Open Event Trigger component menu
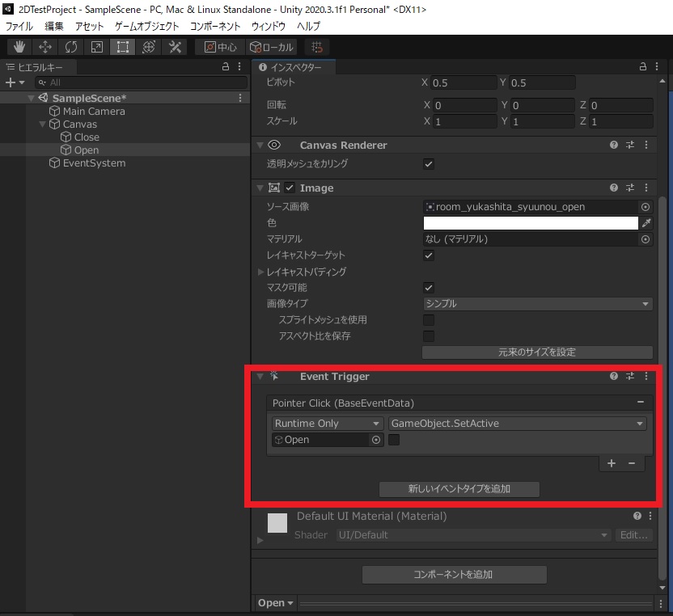 click(646, 376)
